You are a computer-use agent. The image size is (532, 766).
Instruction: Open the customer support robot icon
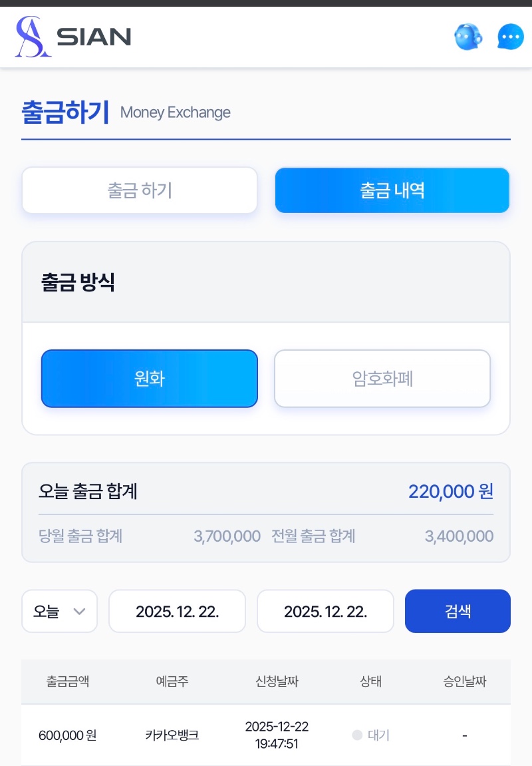pos(468,37)
